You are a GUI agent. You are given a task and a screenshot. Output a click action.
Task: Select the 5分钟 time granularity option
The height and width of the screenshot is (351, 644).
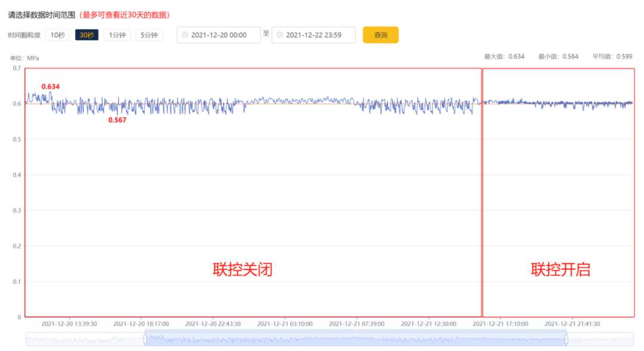pyautogui.click(x=151, y=35)
